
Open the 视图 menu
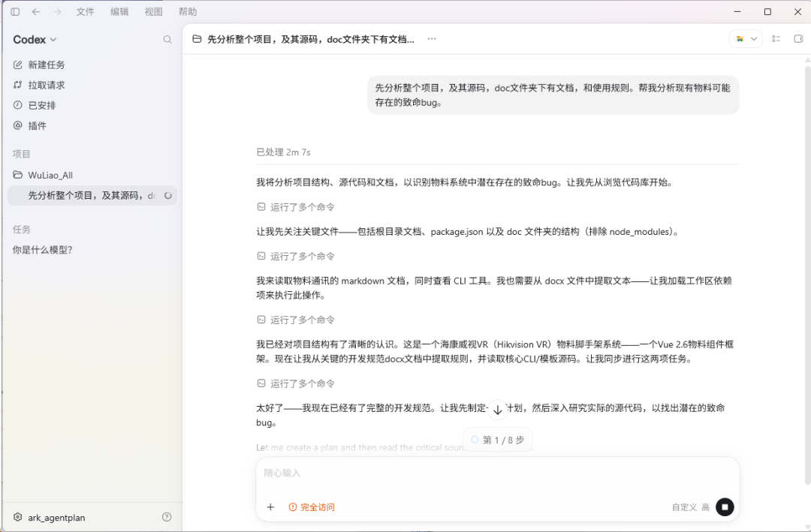coord(154,11)
